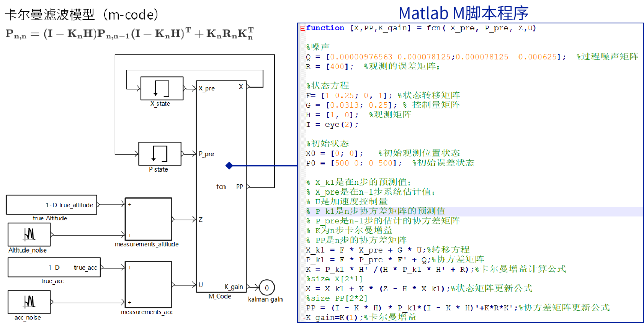Open the M_Code fcn function block

tap(221, 187)
